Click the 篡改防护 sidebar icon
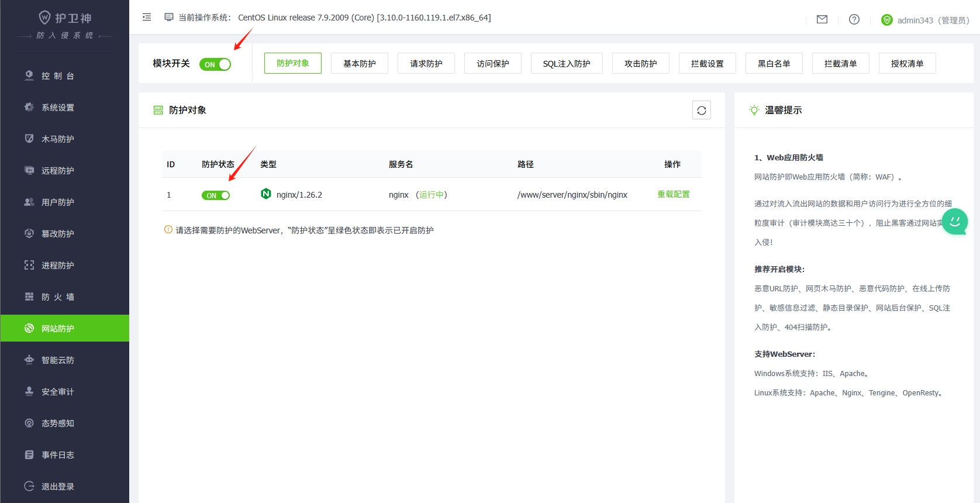Image resolution: width=980 pixels, height=503 pixels. 29,233
